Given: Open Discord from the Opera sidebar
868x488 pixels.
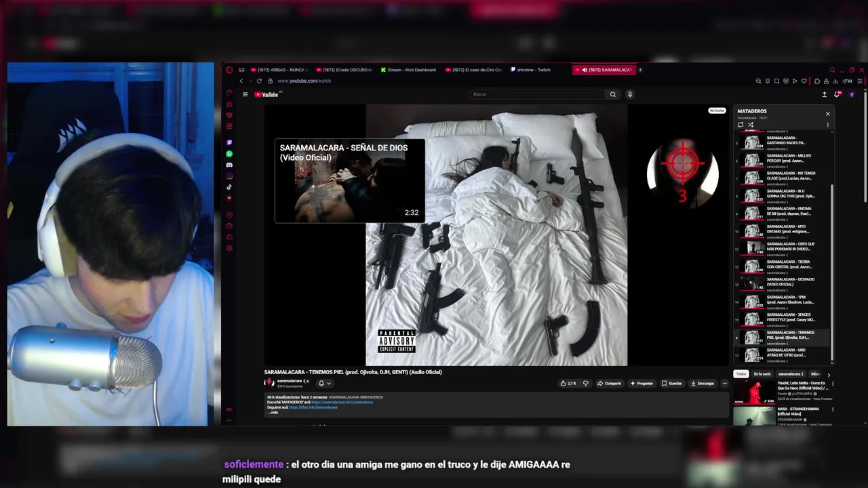Looking at the screenshot, I should pyautogui.click(x=229, y=165).
